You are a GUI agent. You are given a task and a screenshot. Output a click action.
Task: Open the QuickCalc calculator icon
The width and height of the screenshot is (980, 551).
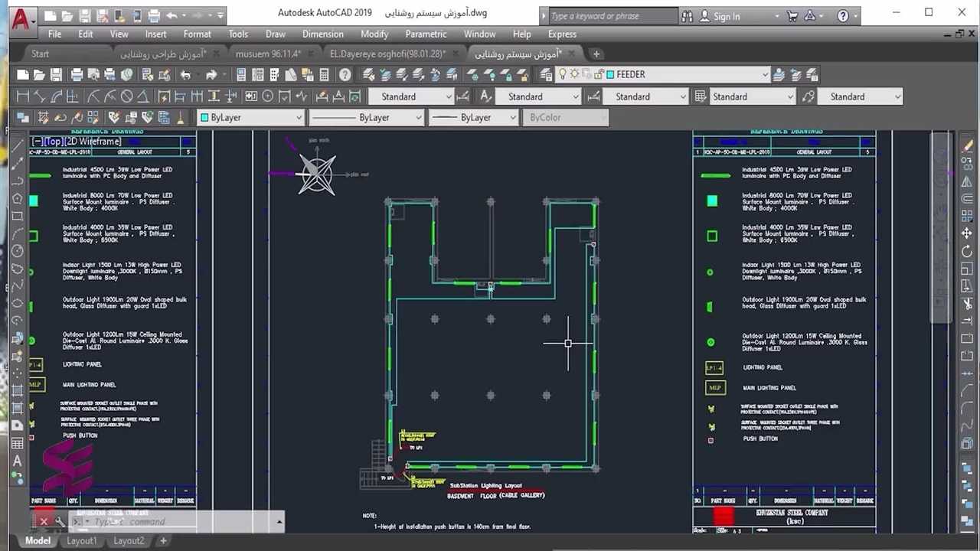[325, 75]
